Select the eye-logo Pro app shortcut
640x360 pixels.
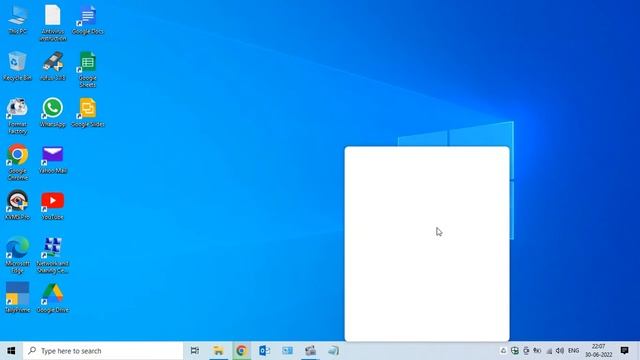[17, 205]
